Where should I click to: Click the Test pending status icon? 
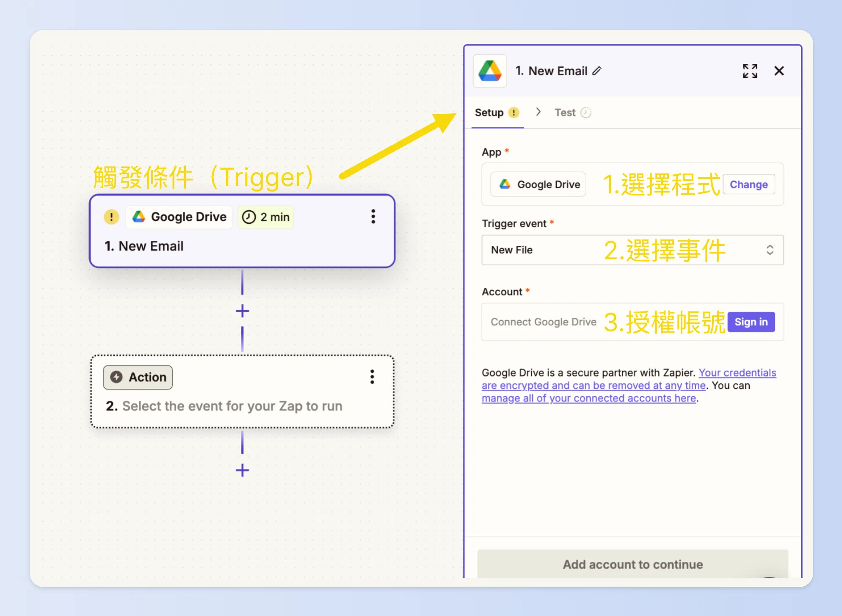click(x=586, y=113)
